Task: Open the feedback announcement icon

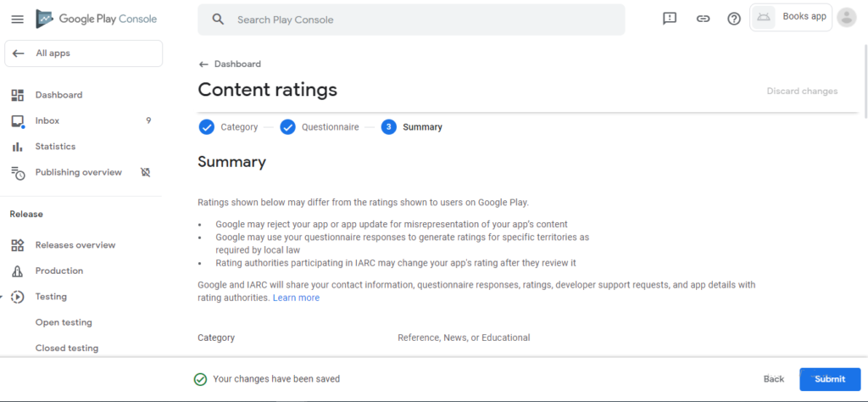Action: coord(670,19)
